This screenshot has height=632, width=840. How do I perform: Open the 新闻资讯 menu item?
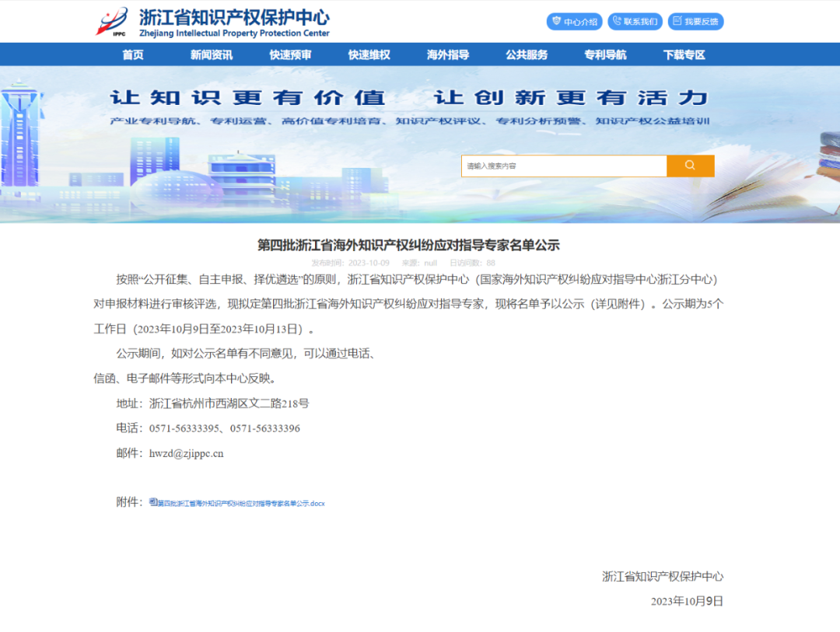click(212, 54)
